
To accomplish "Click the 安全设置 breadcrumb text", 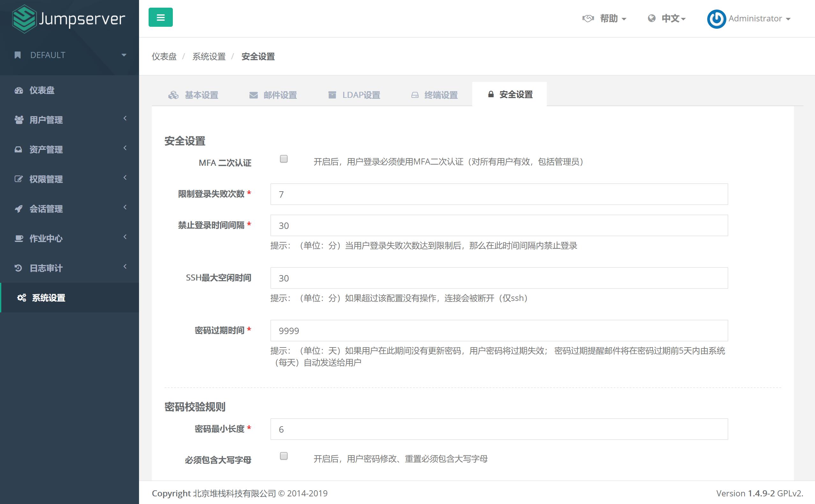I will (258, 56).
